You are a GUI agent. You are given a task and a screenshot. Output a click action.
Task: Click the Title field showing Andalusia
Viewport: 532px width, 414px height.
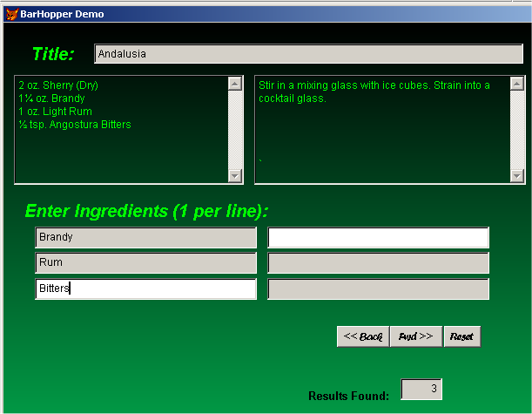pos(308,54)
